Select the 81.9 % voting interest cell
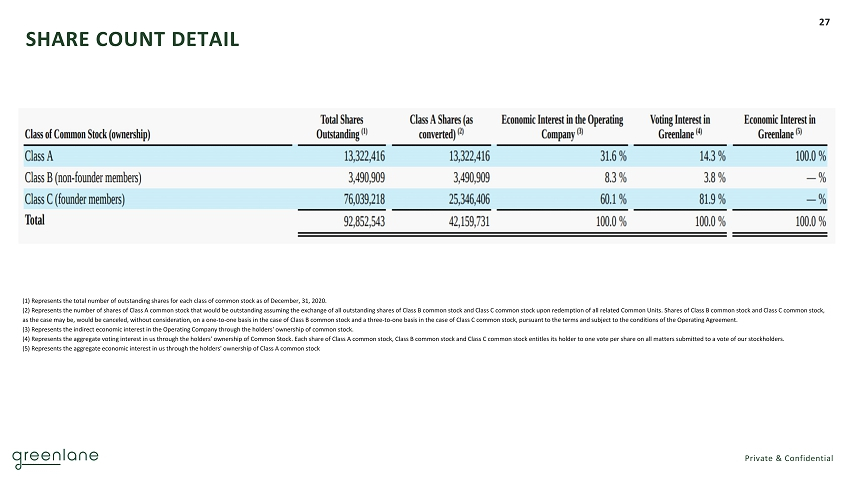The height and width of the screenshot is (477, 850). [708, 200]
